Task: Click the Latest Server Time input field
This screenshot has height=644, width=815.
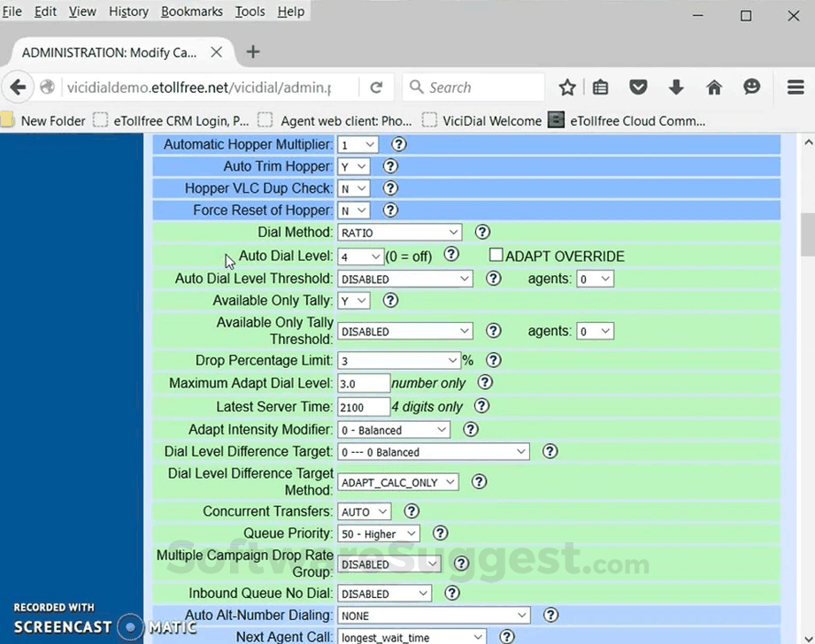Action: [x=363, y=406]
